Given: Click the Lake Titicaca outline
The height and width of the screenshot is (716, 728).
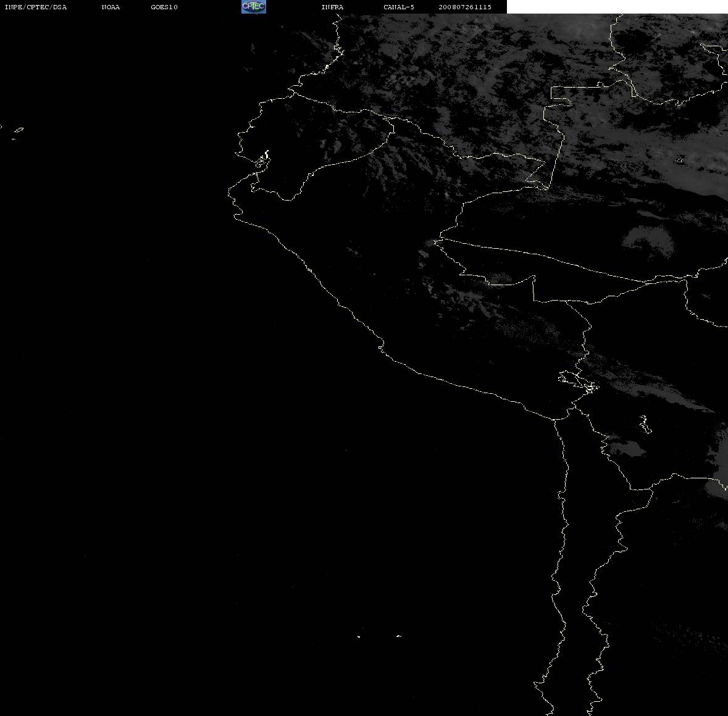Looking at the screenshot, I should [x=578, y=381].
